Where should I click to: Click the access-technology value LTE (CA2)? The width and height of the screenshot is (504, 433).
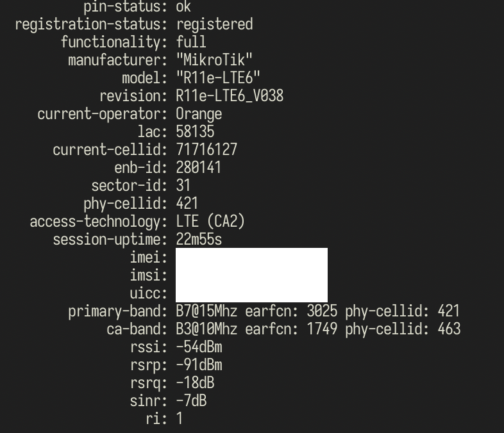point(210,222)
